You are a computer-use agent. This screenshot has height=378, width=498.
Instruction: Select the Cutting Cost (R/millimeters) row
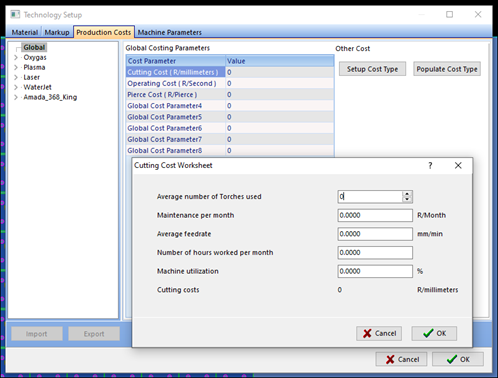coord(230,72)
